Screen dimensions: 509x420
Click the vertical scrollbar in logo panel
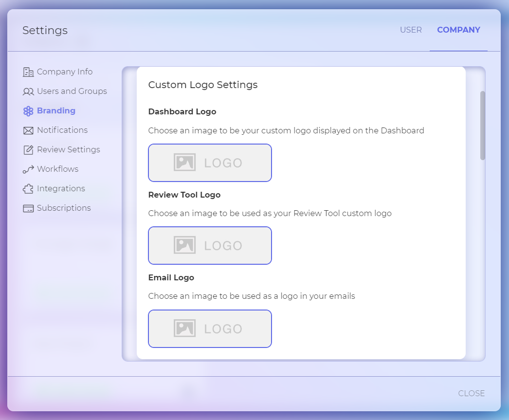pos(483,126)
